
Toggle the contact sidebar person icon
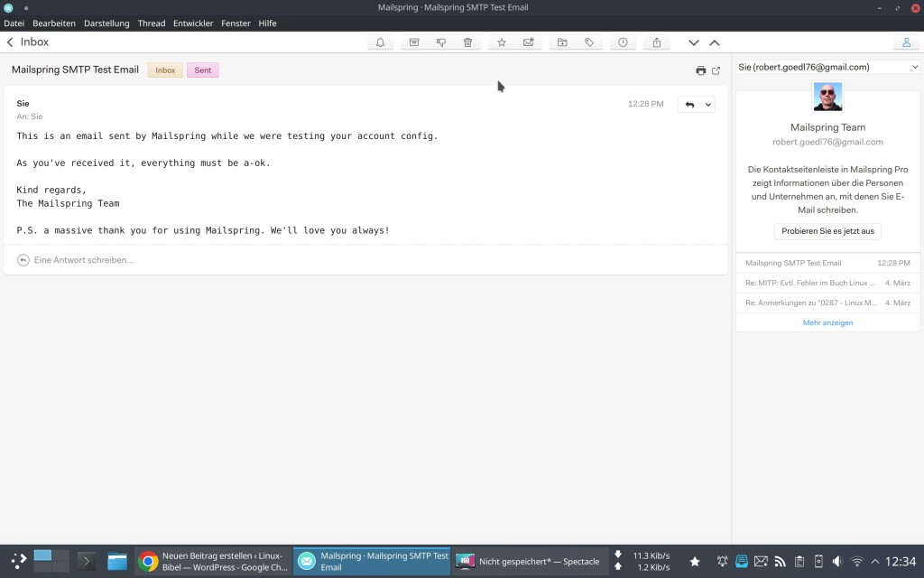pyautogui.click(x=906, y=42)
